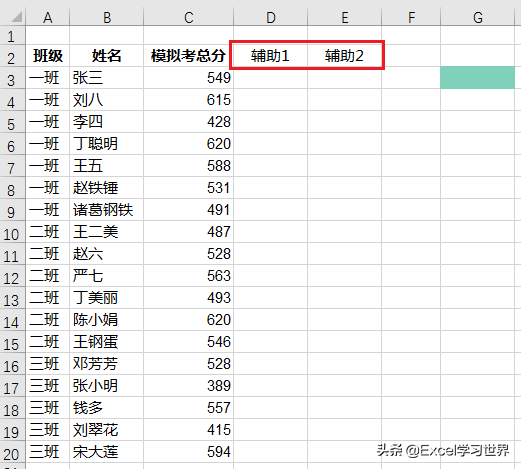521x469 pixels.
Task: Click the name cell 刘八
Action: pyautogui.click(x=107, y=100)
